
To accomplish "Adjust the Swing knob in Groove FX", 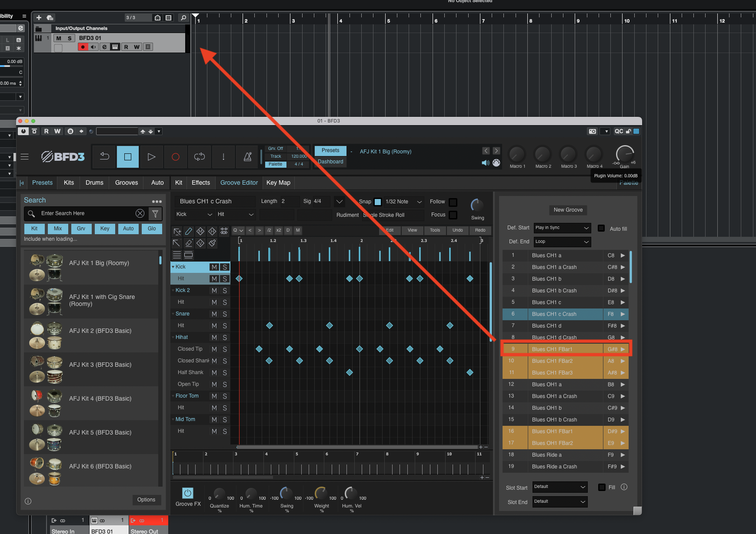I will [286, 494].
